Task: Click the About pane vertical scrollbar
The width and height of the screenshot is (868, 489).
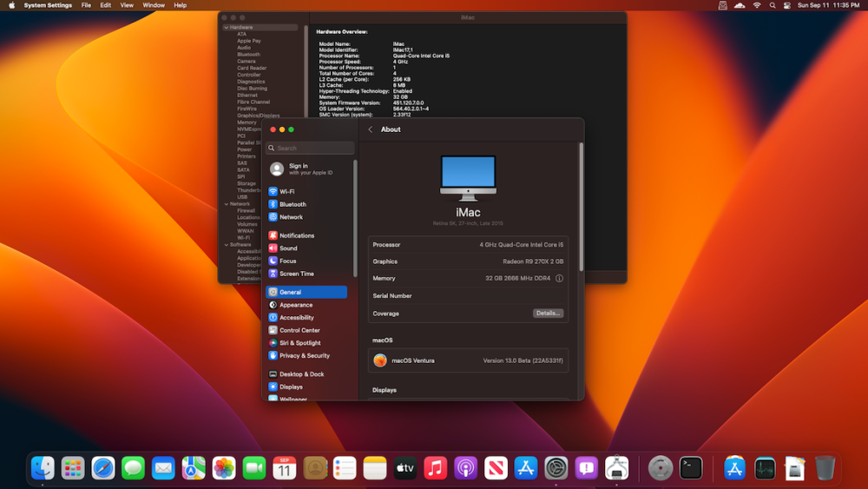Action: pos(581,207)
